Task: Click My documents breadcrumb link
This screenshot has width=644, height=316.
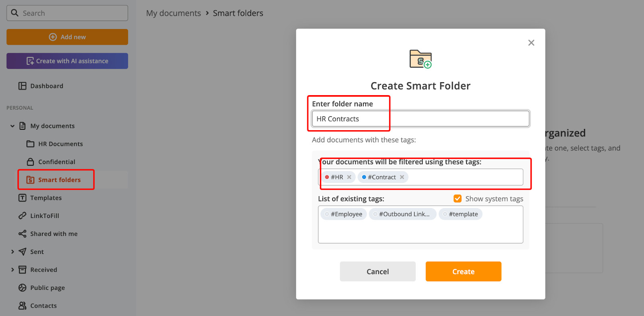Action: pos(173,13)
